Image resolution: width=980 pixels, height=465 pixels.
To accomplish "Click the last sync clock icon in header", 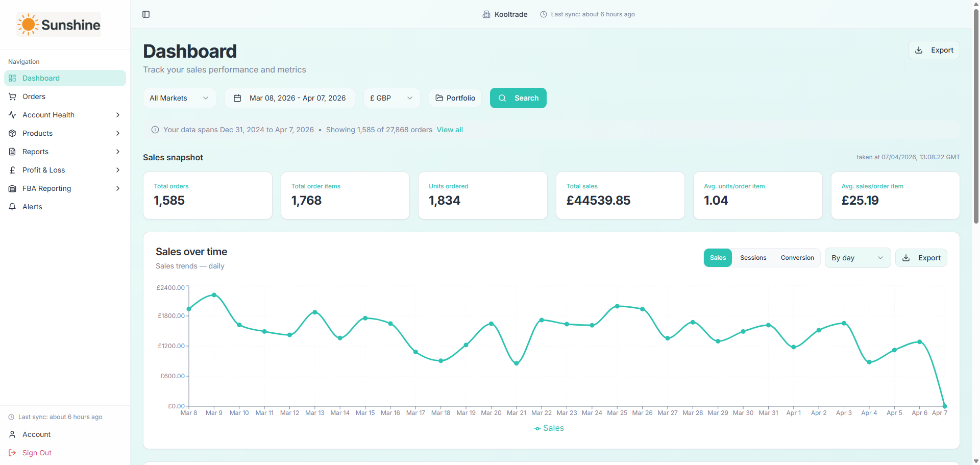I will tap(544, 14).
